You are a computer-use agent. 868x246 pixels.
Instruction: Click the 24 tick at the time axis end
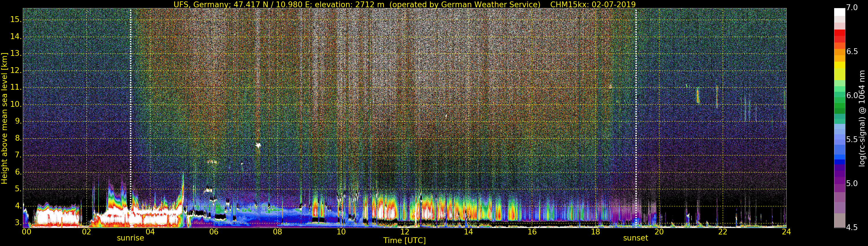click(786, 232)
